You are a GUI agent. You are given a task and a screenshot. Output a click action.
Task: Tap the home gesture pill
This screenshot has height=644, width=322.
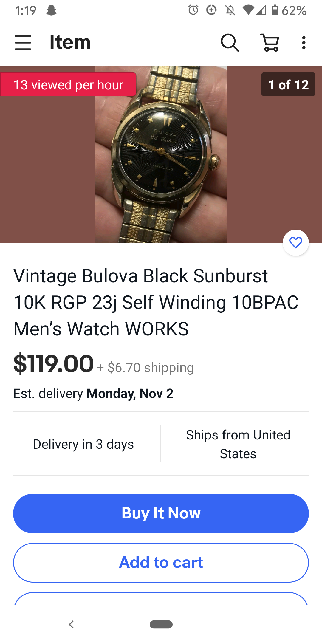tap(161, 624)
